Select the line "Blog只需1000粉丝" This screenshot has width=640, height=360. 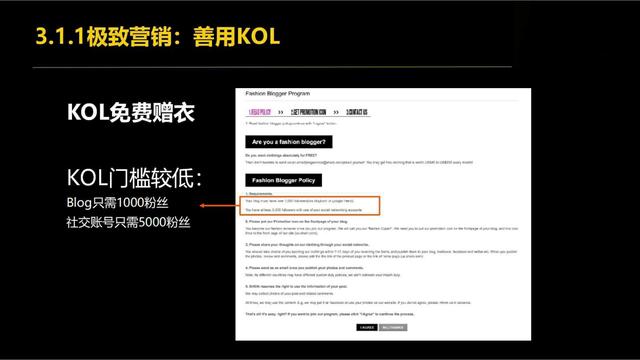[118, 202]
